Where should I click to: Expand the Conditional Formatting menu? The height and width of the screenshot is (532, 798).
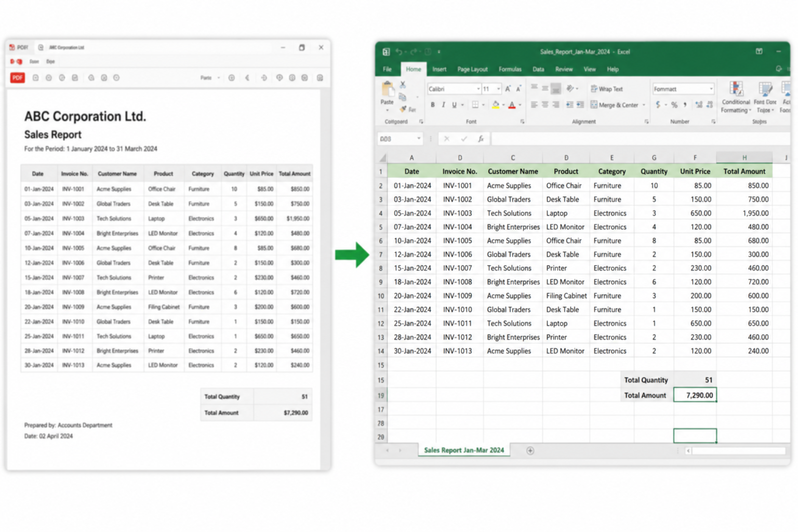(736, 98)
